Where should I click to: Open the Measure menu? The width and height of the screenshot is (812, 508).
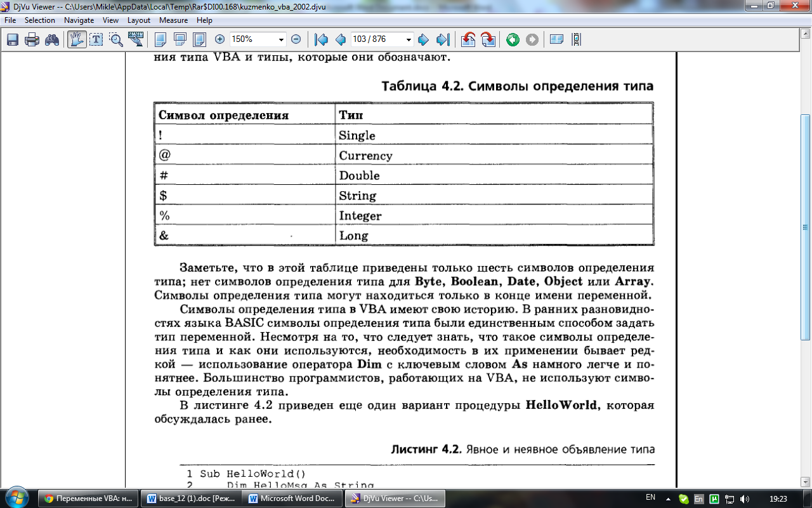173,20
